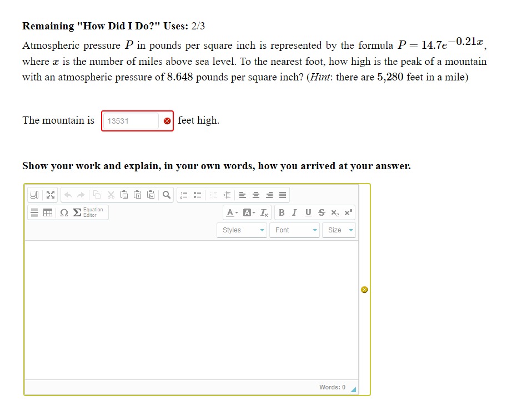Click Paste from Word icon
Screen dimensions: 532x416
[151, 195]
